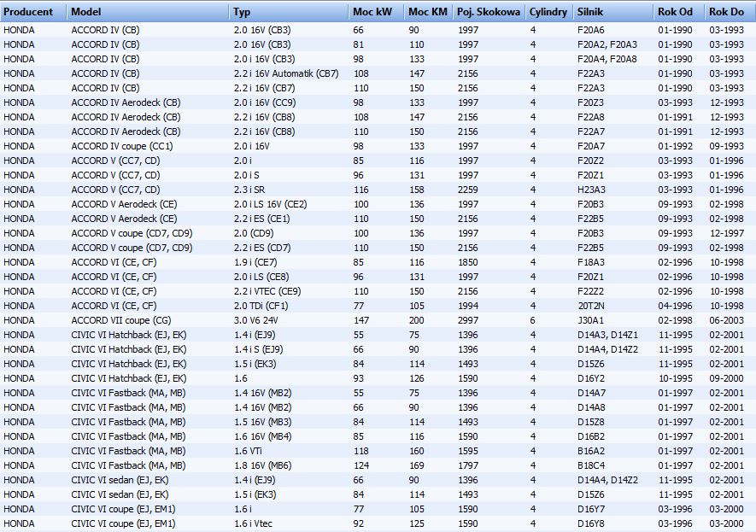The height and width of the screenshot is (532, 756).
Task: Select the 2.0 i S type cell
Action: click(246, 175)
